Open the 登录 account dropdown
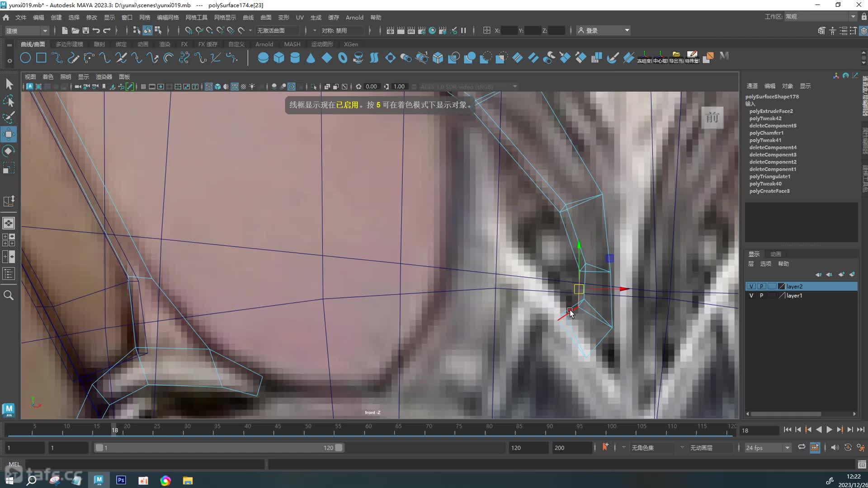The height and width of the screenshot is (488, 868). [x=604, y=30]
